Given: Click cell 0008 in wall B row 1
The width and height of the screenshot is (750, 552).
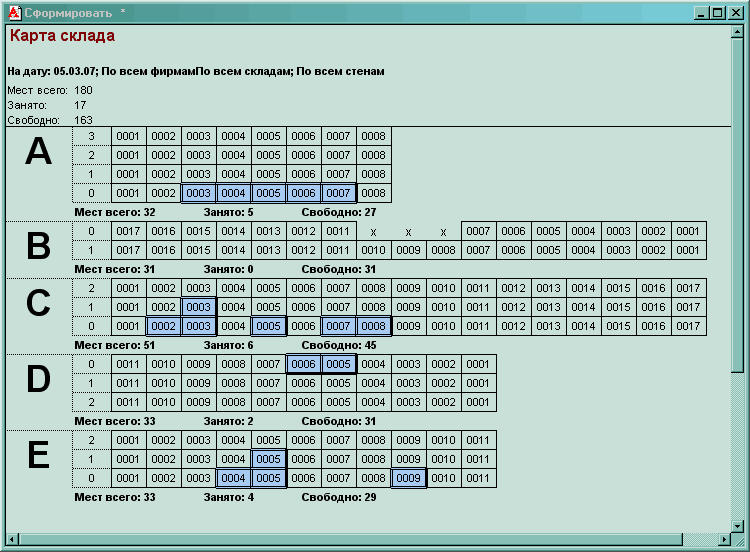Looking at the screenshot, I should pos(443,250).
